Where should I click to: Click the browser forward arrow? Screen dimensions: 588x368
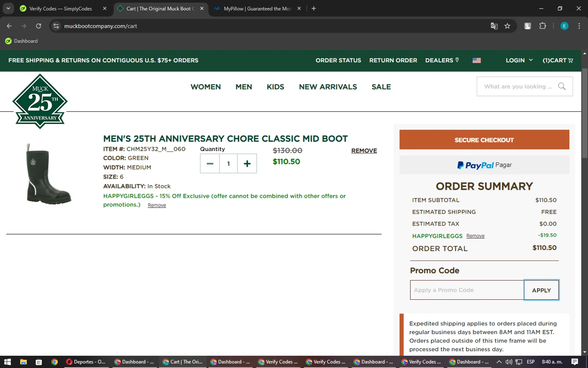pyautogui.click(x=24, y=26)
